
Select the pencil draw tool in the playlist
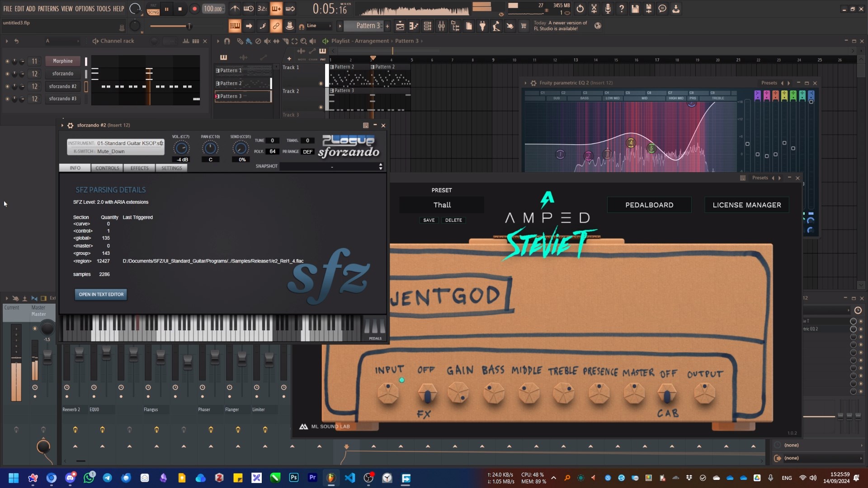[240, 41]
